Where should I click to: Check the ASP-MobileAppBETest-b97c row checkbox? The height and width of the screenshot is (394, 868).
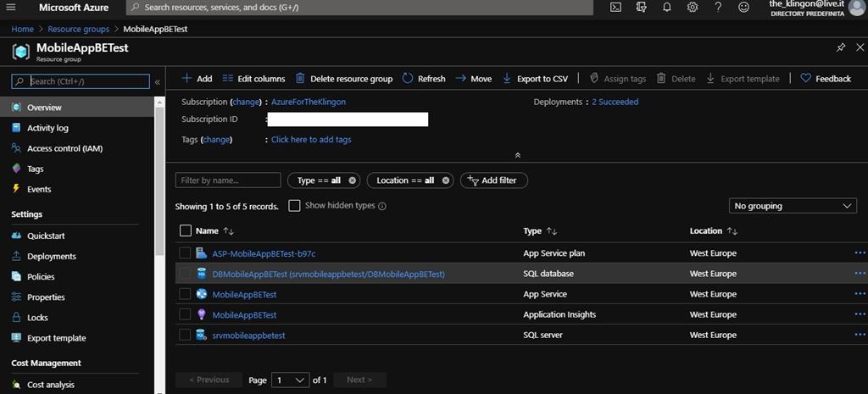[185, 252]
